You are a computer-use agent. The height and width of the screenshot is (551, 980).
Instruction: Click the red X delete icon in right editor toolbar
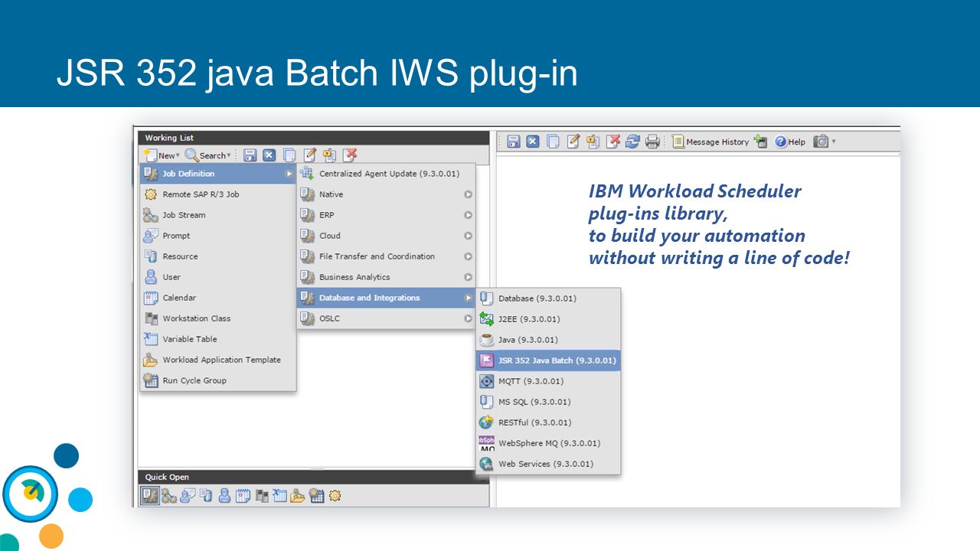[613, 142]
